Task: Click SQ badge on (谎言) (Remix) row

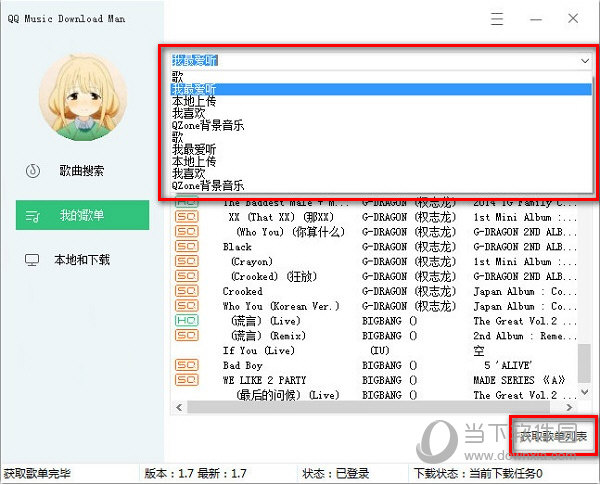Action: [x=187, y=335]
